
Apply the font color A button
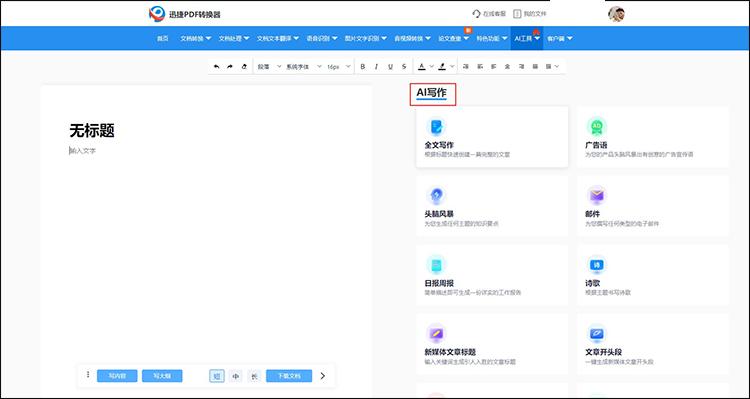(x=421, y=66)
